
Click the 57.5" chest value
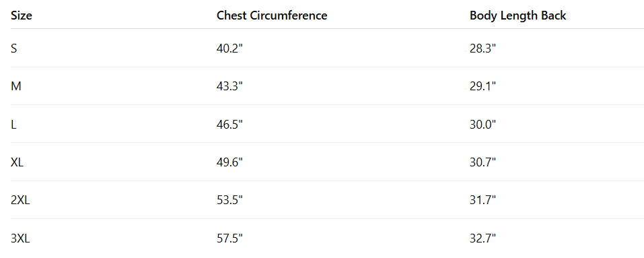click(x=229, y=238)
